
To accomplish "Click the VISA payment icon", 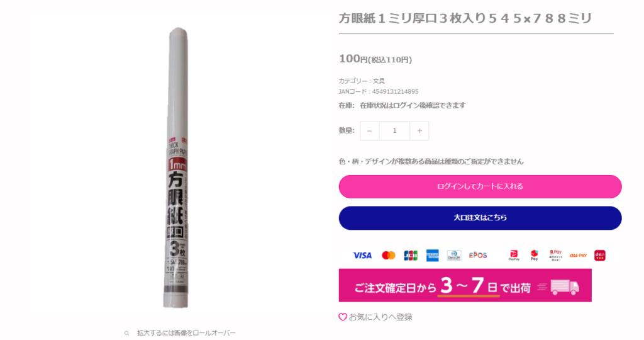I will tap(362, 255).
